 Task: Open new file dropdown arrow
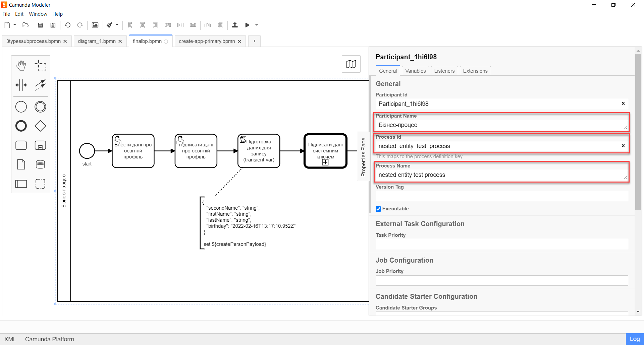[x=15, y=25]
